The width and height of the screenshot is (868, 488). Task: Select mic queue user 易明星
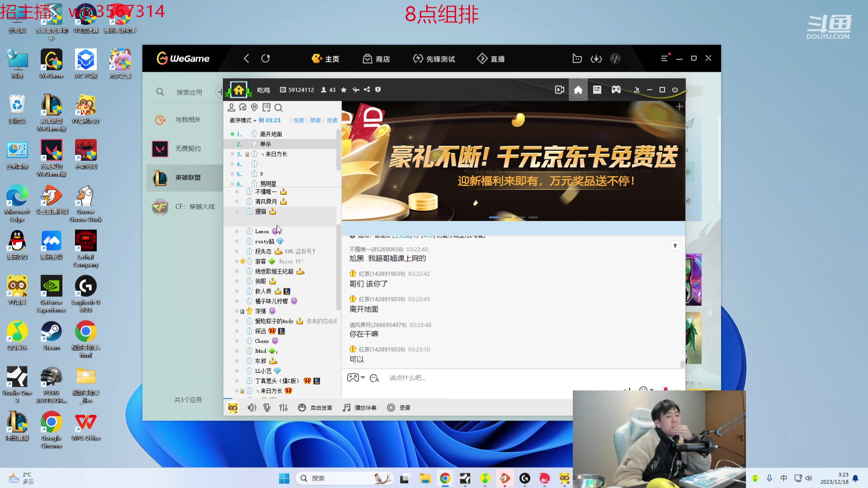point(268,184)
